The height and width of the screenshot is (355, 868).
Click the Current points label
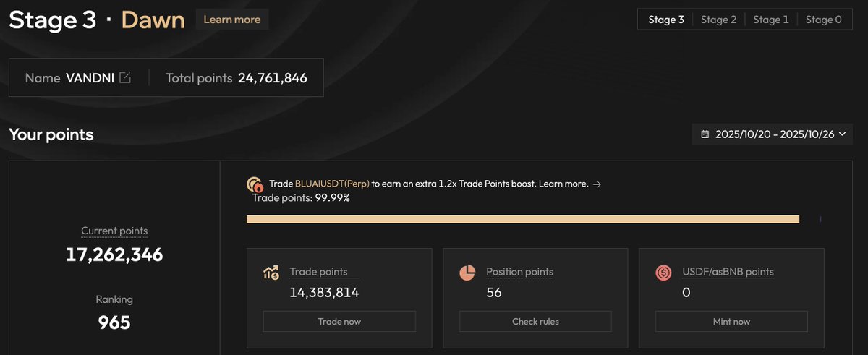pyautogui.click(x=114, y=231)
